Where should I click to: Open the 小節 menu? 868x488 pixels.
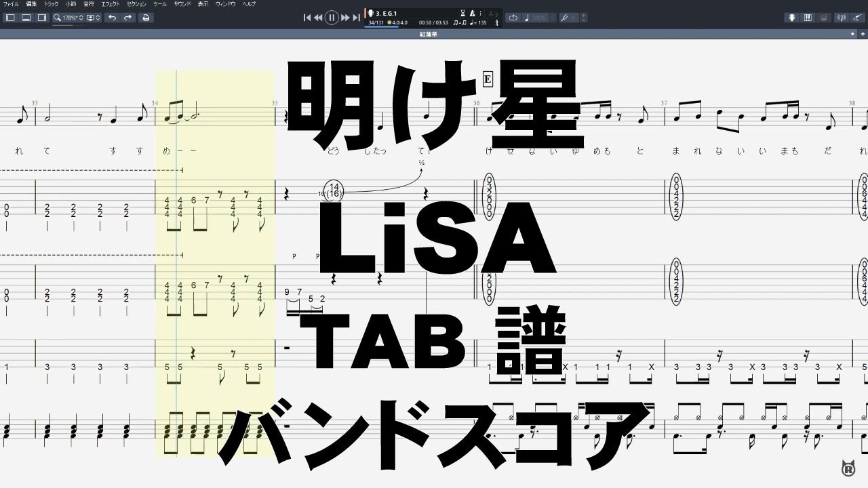coord(71,4)
